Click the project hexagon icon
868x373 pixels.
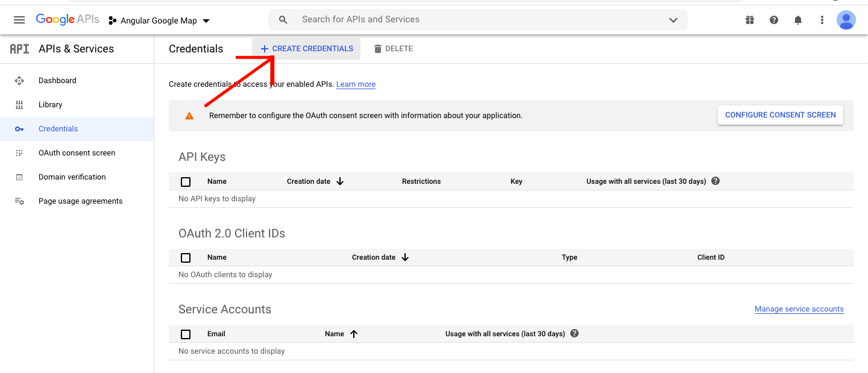(x=112, y=20)
